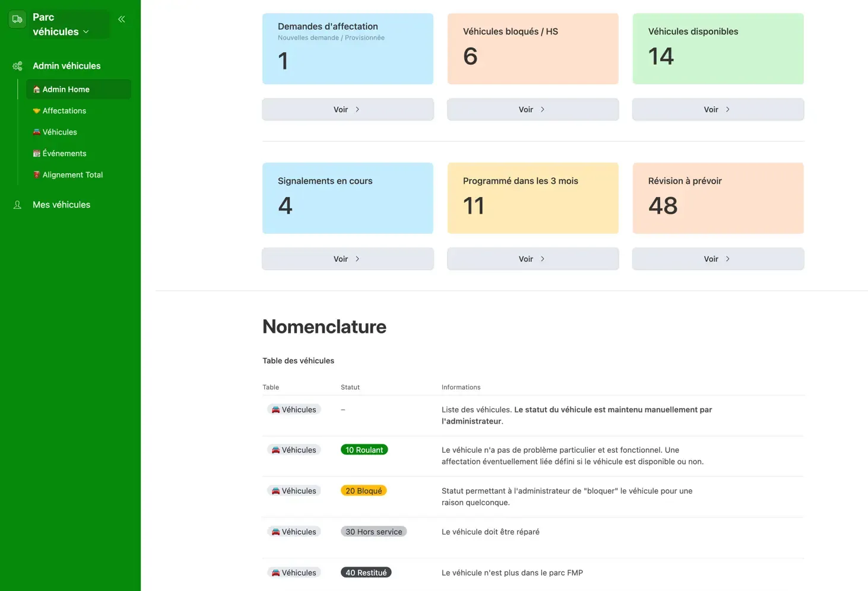
Task: Click the Nomenclature heading
Action: (324, 327)
